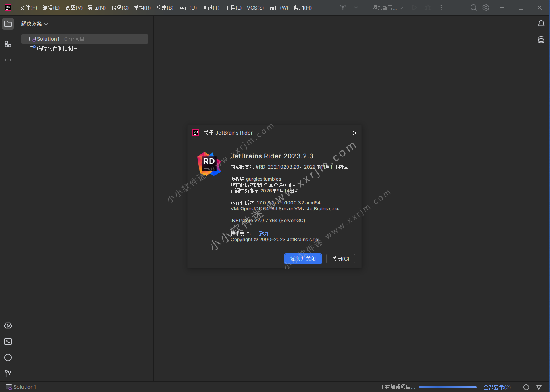Open the 工具(L) menu
Image resolution: width=550 pixels, height=392 pixels.
(233, 8)
